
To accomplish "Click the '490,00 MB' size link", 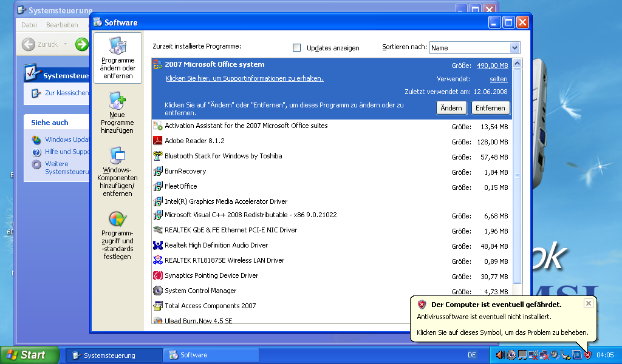I will tap(492, 66).
